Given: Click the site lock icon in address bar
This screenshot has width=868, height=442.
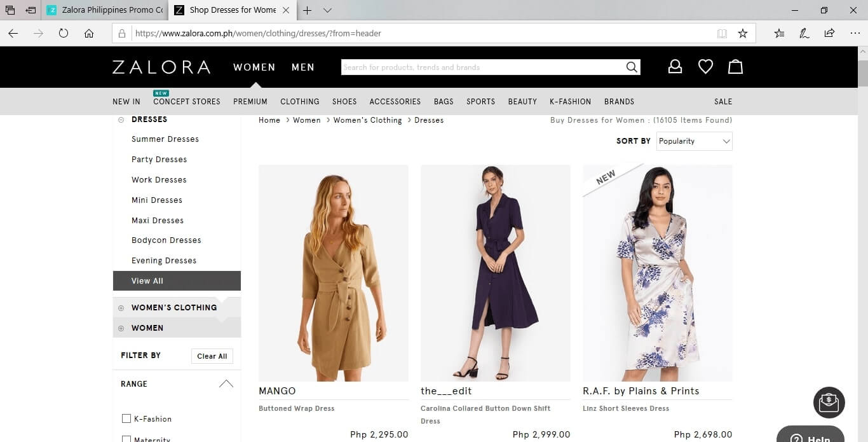Looking at the screenshot, I should coord(123,33).
